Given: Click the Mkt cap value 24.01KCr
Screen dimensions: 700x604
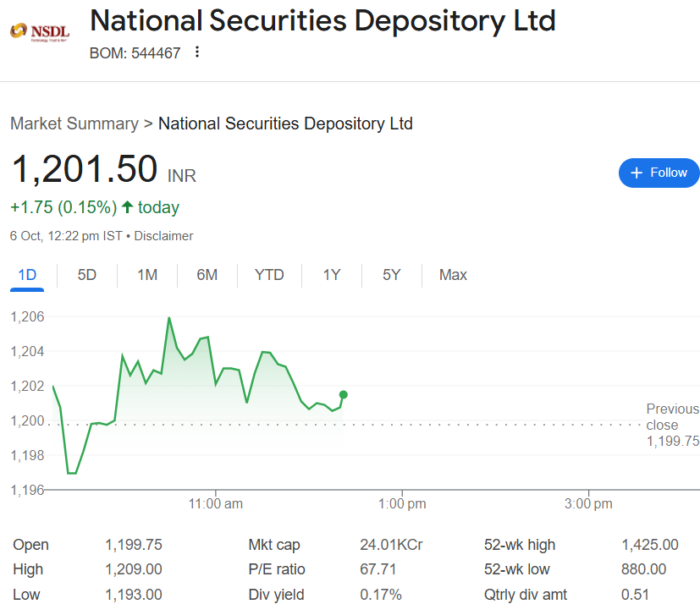Looking at the screenshot, I should [391, 545].
